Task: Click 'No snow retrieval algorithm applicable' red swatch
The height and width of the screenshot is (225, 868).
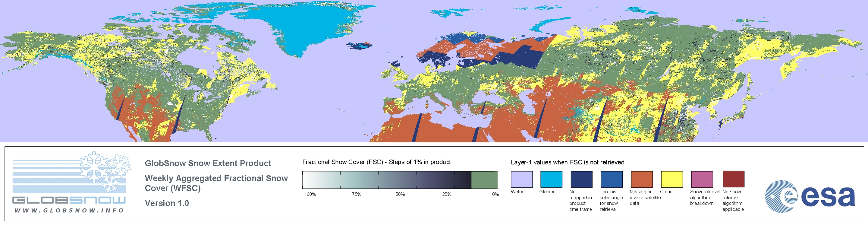Action: pyautogui.click(x=733, y=179)
